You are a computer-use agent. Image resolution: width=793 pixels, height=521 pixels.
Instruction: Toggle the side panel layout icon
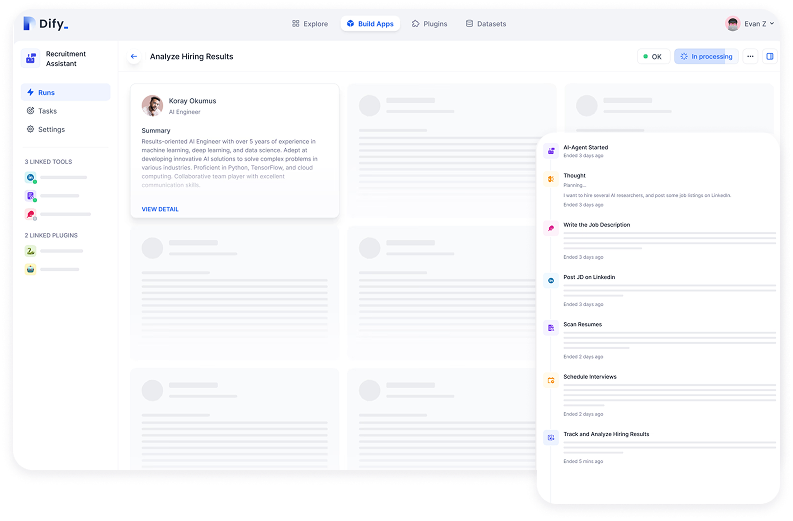[769, 57]
